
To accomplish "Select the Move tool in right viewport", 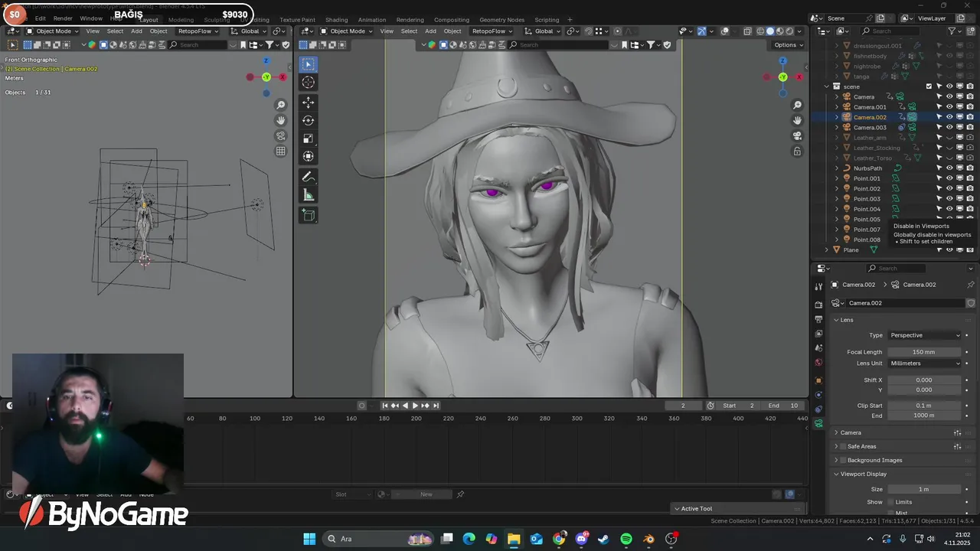I will point(309,102).
